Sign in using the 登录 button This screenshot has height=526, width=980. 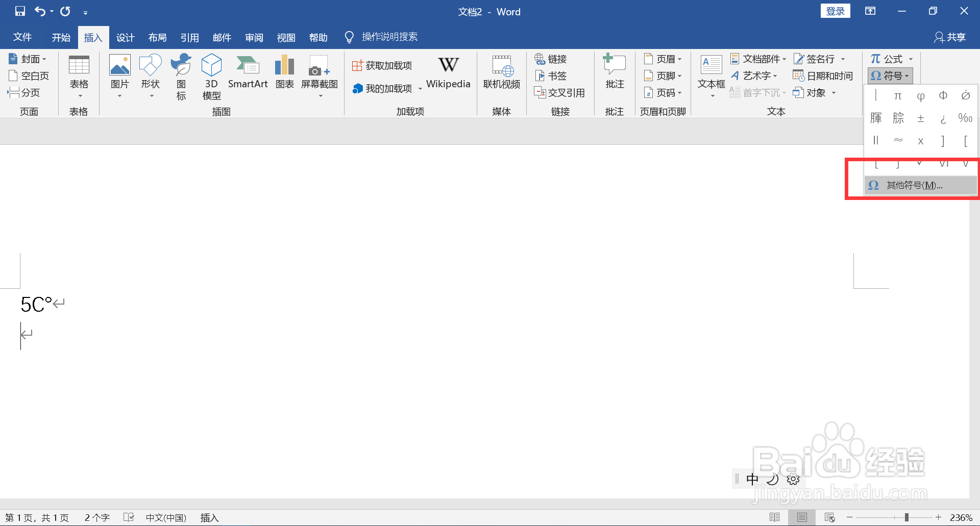coord(835,10)
